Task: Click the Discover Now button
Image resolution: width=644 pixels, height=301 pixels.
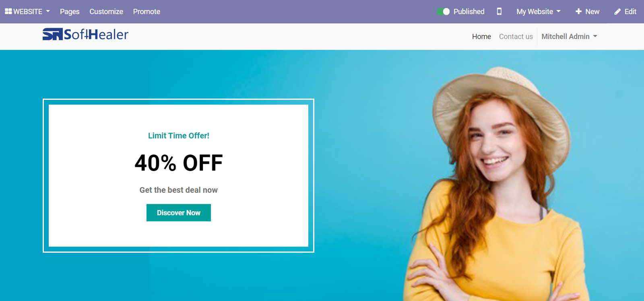Action: (179, 213)
